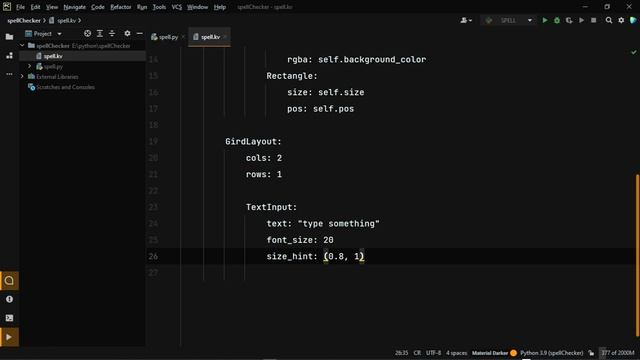
Task: Expand the spell.py tree node
Action: pyautogui.click(x=29, y=66)
